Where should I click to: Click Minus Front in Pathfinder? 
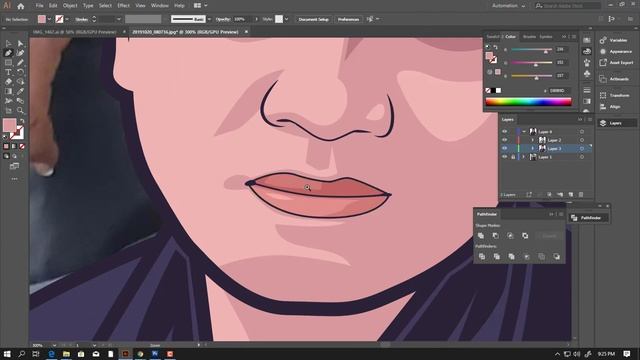(x=496, y=236)
